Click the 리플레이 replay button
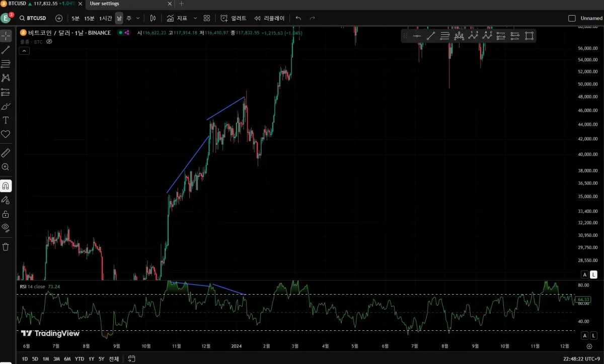 tap(269, 18)
